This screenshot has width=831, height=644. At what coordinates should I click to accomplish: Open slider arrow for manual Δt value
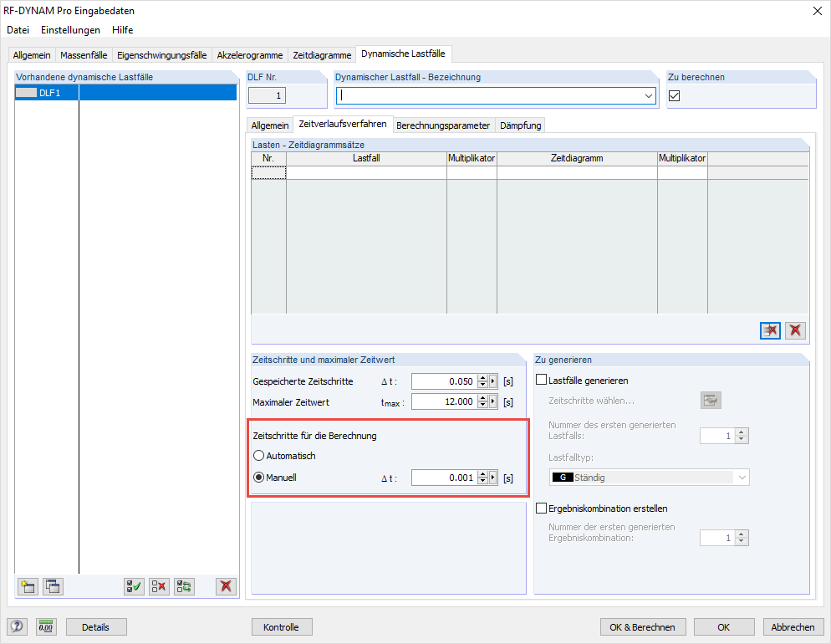pyautogui.click(x=493, y=478)
